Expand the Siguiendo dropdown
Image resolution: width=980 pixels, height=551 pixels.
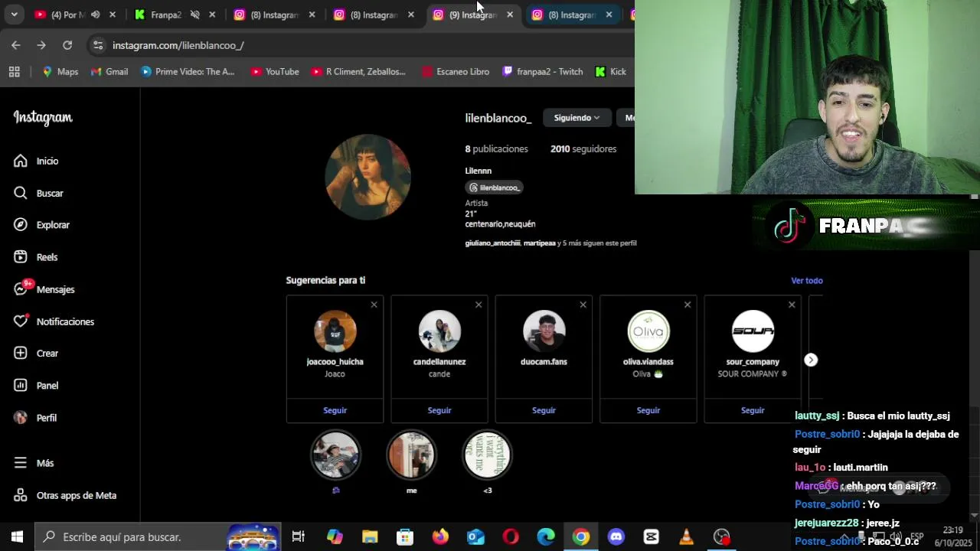(x=577, y=118)
